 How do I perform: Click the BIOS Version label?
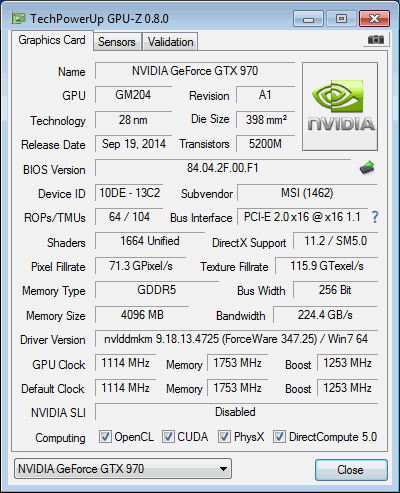(x=54, y=170)
